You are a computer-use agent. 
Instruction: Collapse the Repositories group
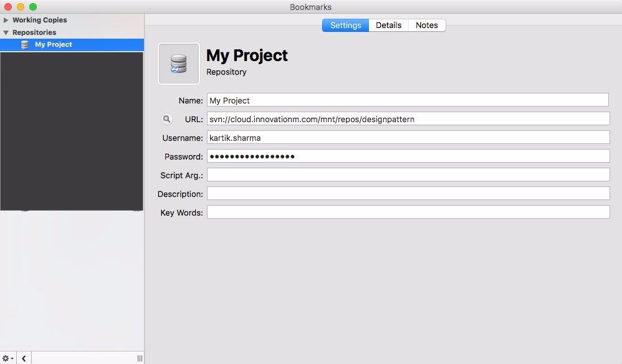pos(6,32)
